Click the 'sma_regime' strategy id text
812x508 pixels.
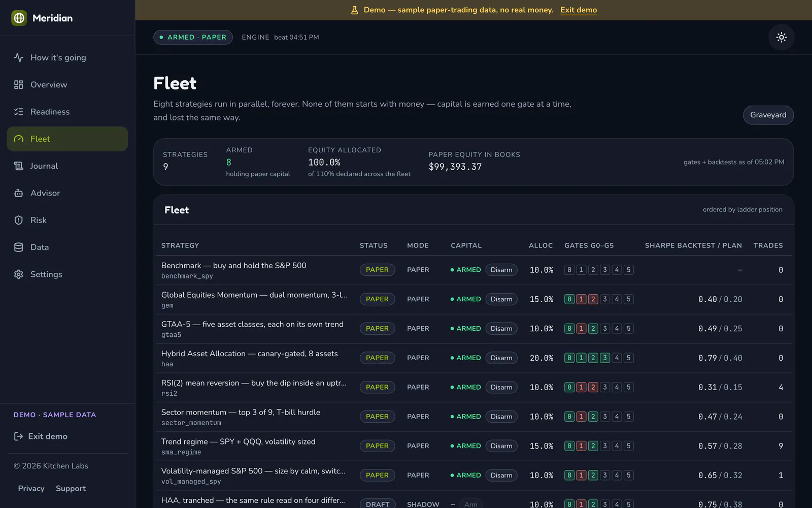tap(181, 452)
